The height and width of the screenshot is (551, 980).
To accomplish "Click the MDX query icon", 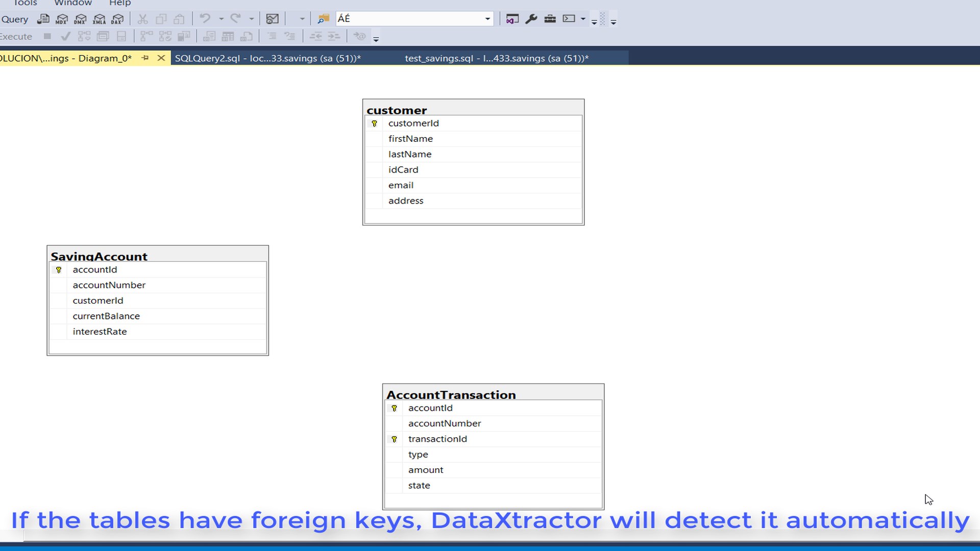I will [x=62, y=19].
